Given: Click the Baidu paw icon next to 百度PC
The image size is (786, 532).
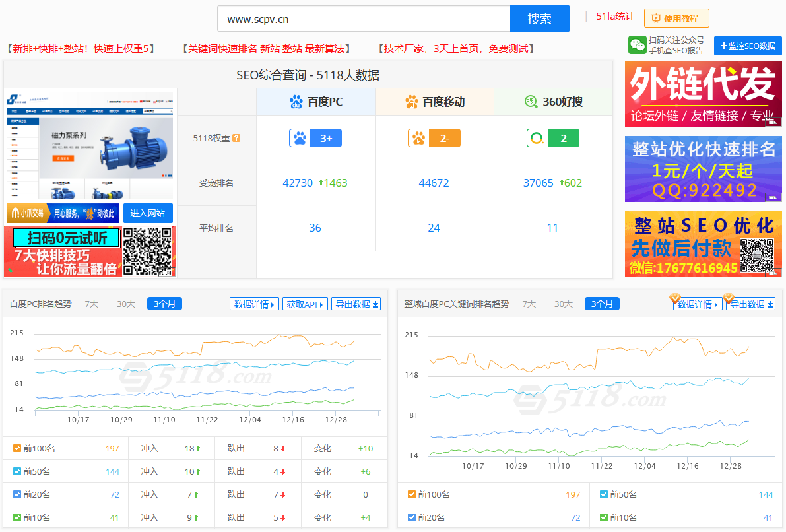Looking at the screenshot, I should coord(296,102).
